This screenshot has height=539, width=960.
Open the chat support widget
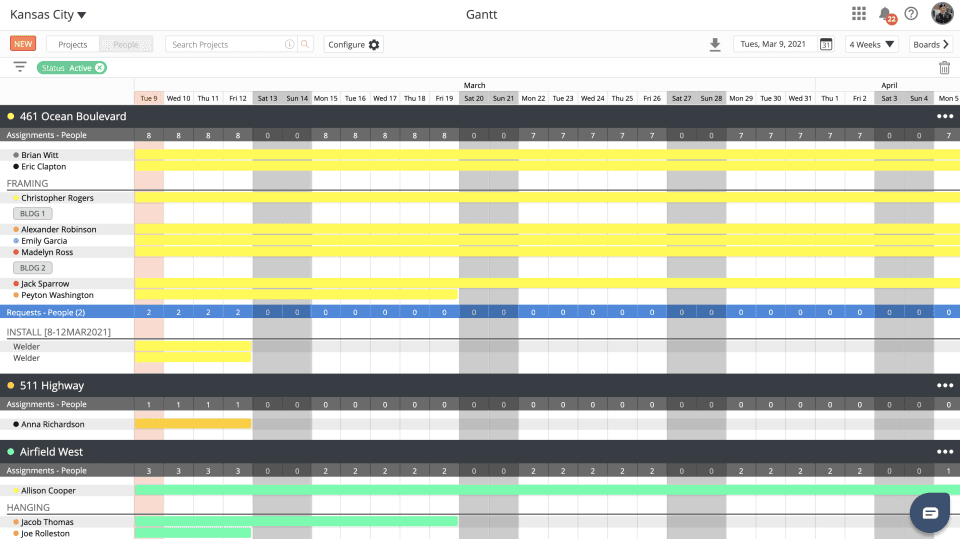click(930, 512)
